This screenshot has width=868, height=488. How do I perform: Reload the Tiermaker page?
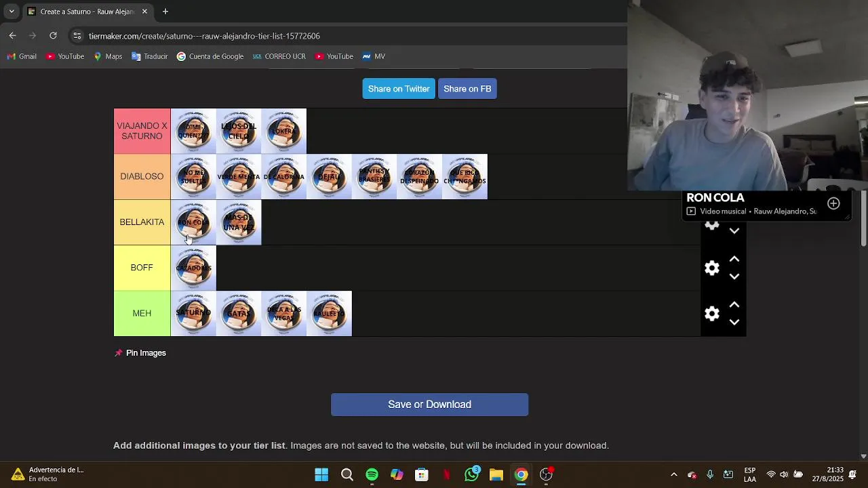click(53, 35)
